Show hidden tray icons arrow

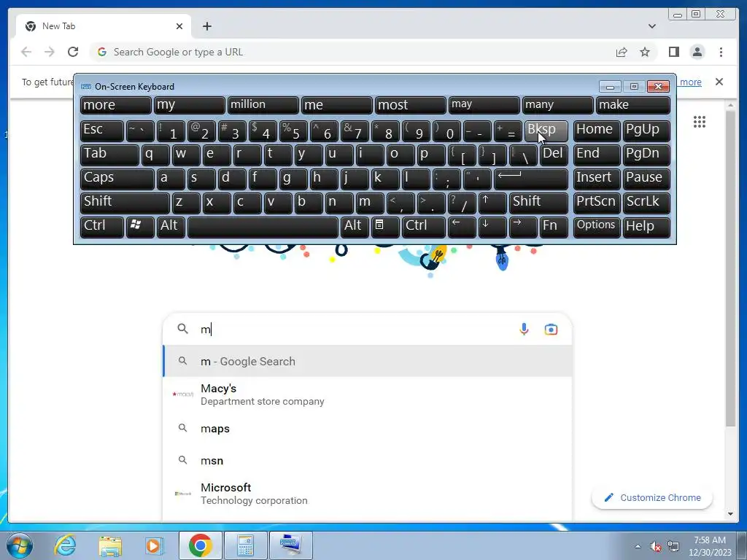638,546
